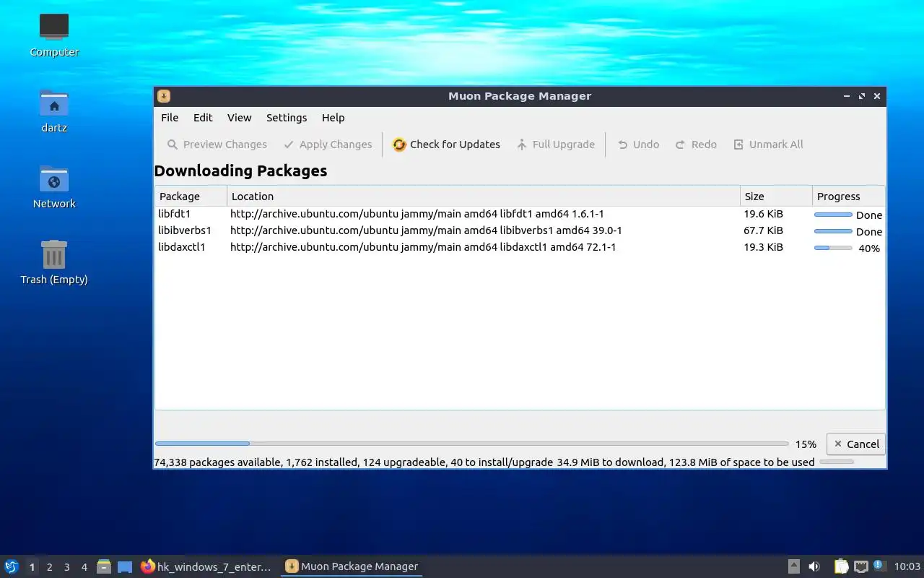
Task: Click Full Upgrade toolbar button
Action: coord(556,144)
